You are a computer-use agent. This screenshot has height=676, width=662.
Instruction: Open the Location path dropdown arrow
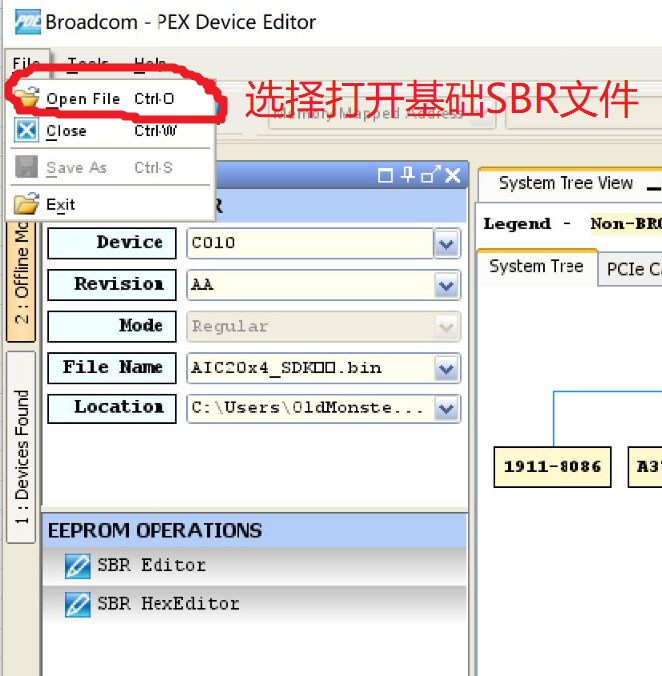447,408
